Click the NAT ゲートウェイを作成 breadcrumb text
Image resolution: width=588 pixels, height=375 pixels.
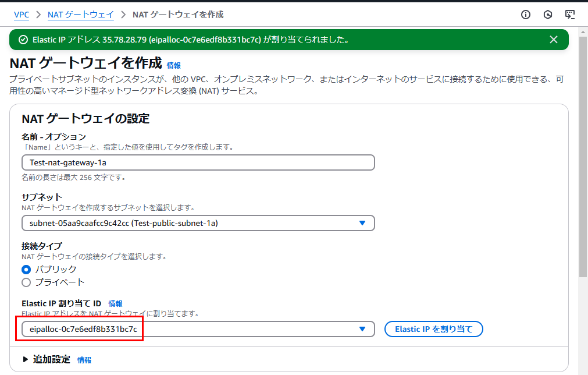pos(178,15)
